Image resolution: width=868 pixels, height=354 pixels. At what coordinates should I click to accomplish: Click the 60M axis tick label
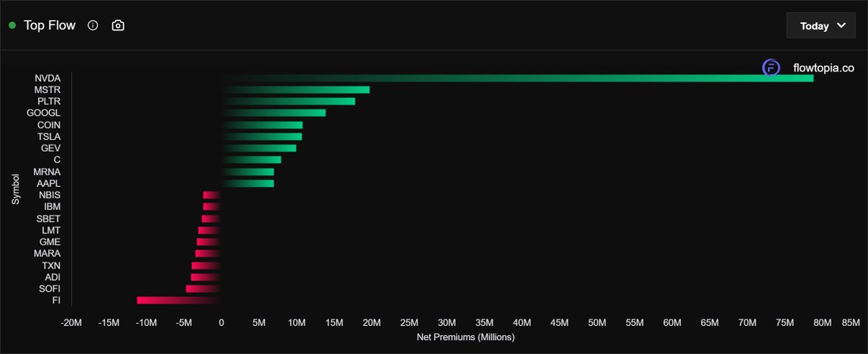click(672, 322)
